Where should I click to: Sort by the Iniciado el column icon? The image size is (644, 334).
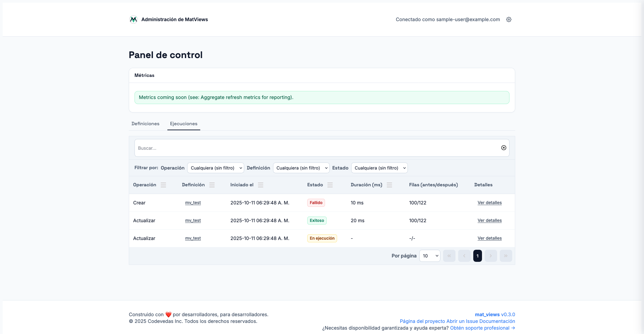[x=261, y=185]
